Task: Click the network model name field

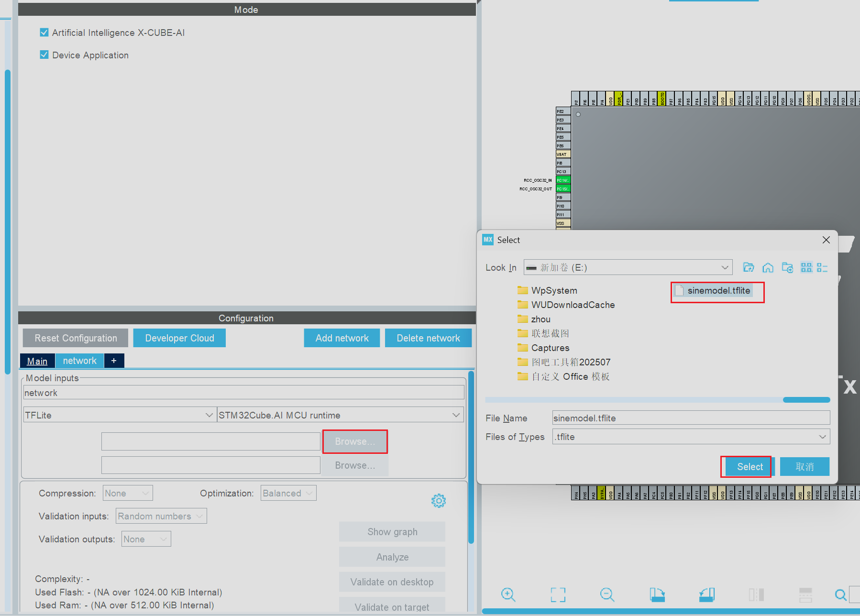Action: click(x=244, y=393)
